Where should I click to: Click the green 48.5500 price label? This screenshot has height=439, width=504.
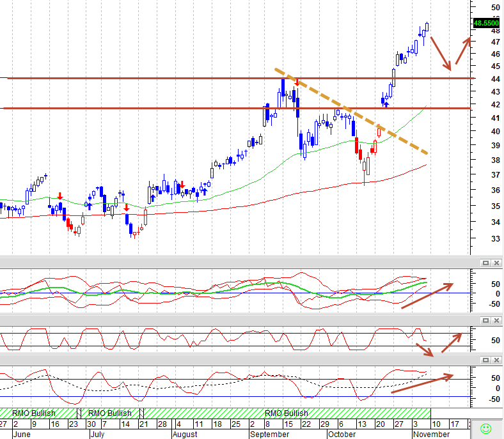tap(486, 23)
